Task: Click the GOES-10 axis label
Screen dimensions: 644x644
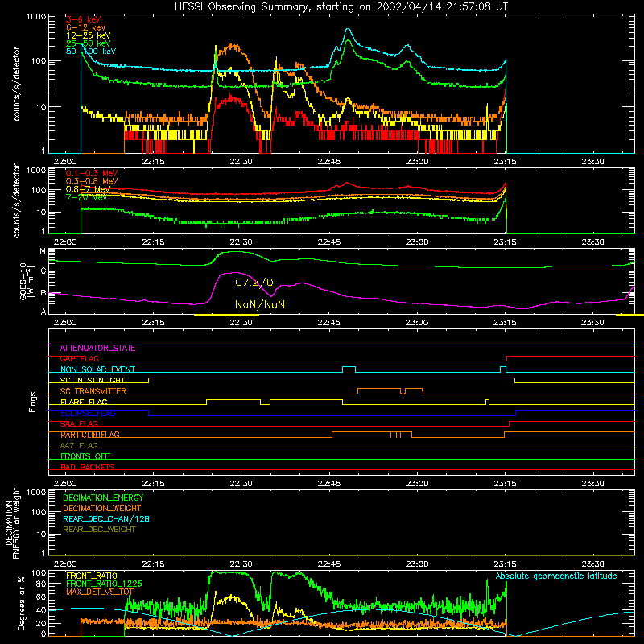Action: point(26,281)
